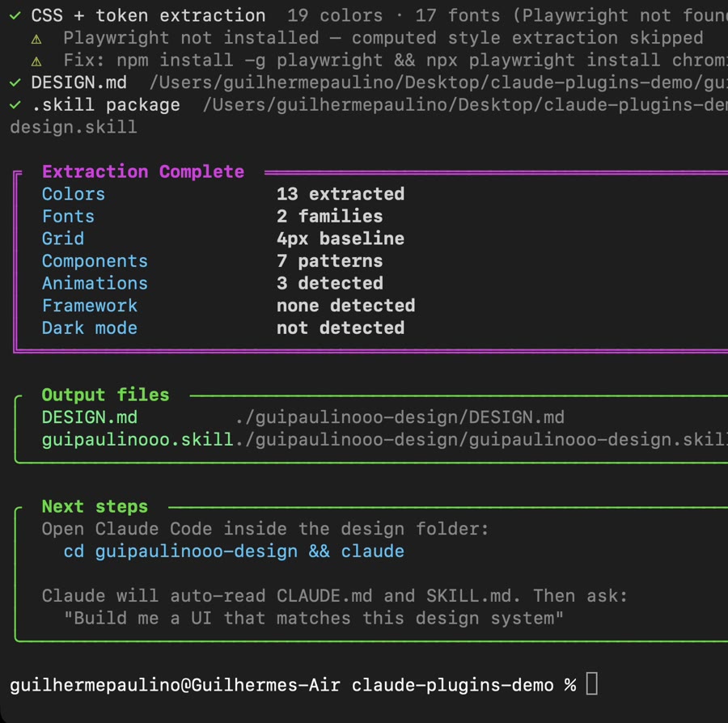Viewport: 728px width, 723px height.
Task: Click the checkmark beside CSS + token extraction
Action: point(15,16)
